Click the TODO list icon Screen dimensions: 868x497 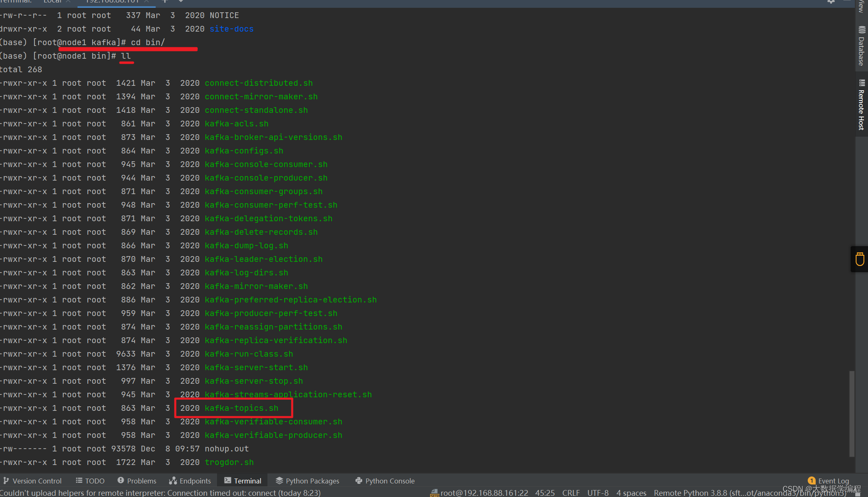pos(79,481)
